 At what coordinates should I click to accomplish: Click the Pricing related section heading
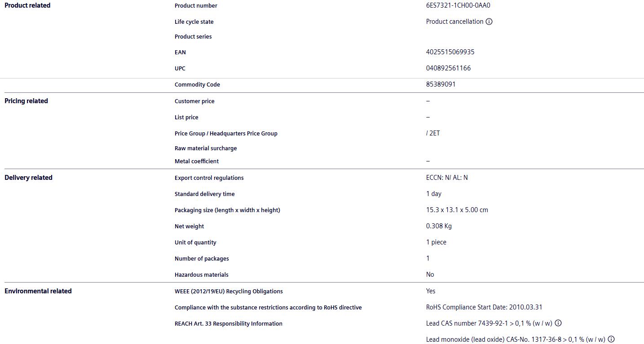26,101
